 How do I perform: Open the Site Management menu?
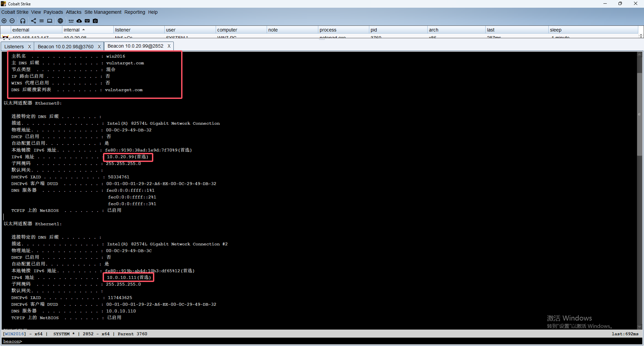coord(103,12)
